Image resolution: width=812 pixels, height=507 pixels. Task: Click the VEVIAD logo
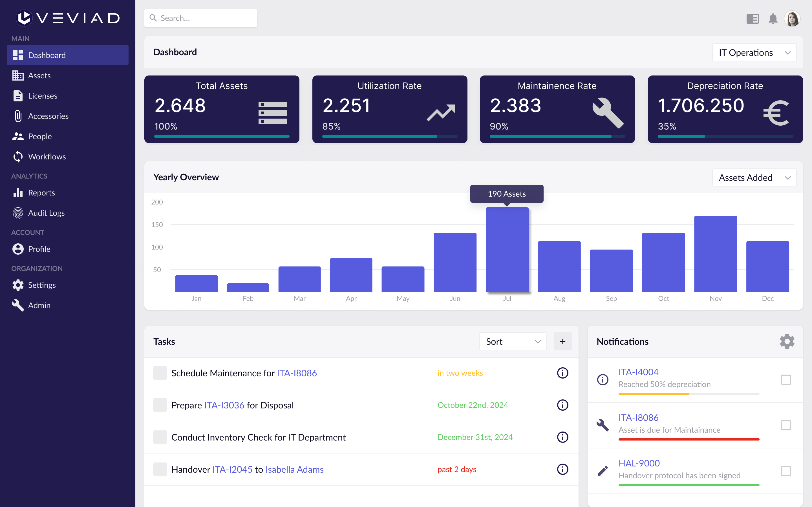coord(68,18)
